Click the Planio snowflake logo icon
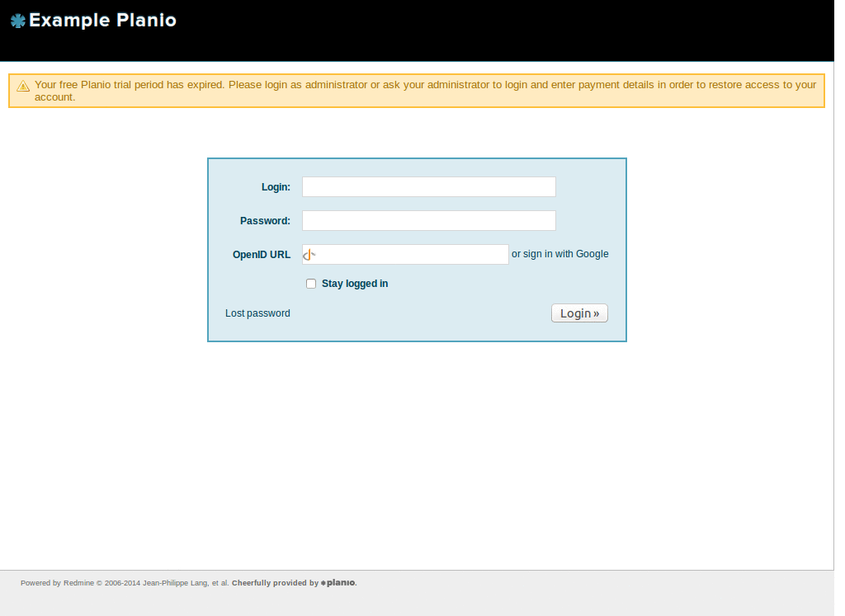The height and width of the screenshot is (616, 845). [18, 21]
